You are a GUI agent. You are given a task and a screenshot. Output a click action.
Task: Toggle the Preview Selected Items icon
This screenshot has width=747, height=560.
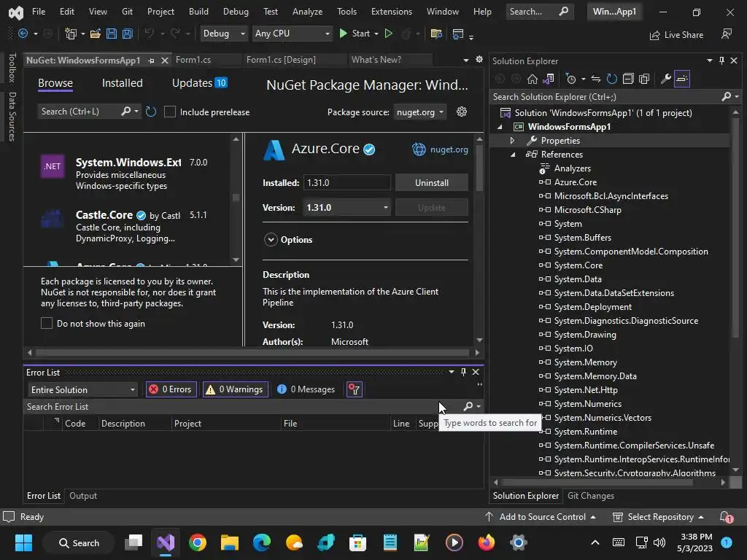click(682, 79)
